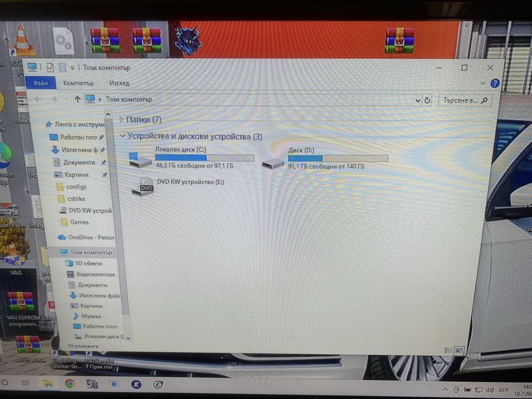Select Видеоклипове in navigation tree
532x399 pixels.
pos(91,274)
